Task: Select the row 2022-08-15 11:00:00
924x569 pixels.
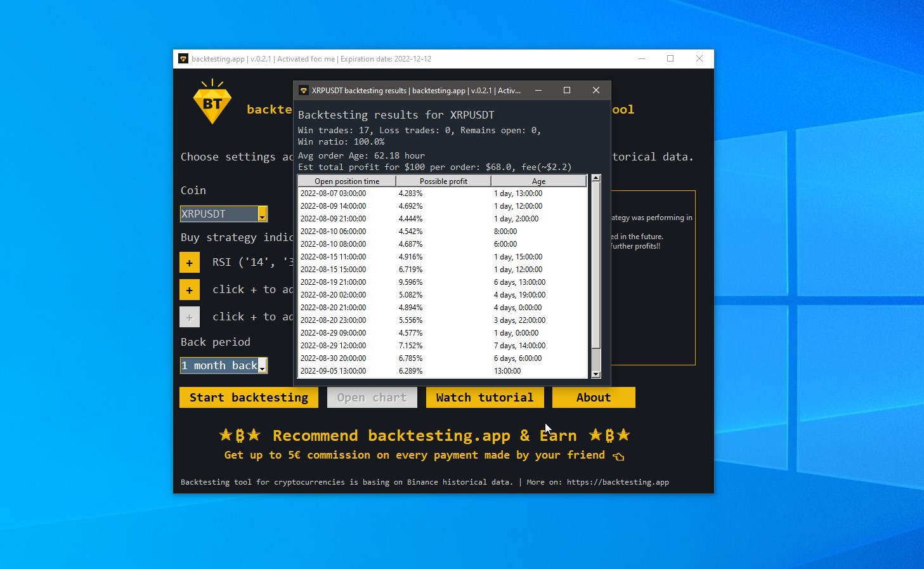Action: [x=443, y=257]
